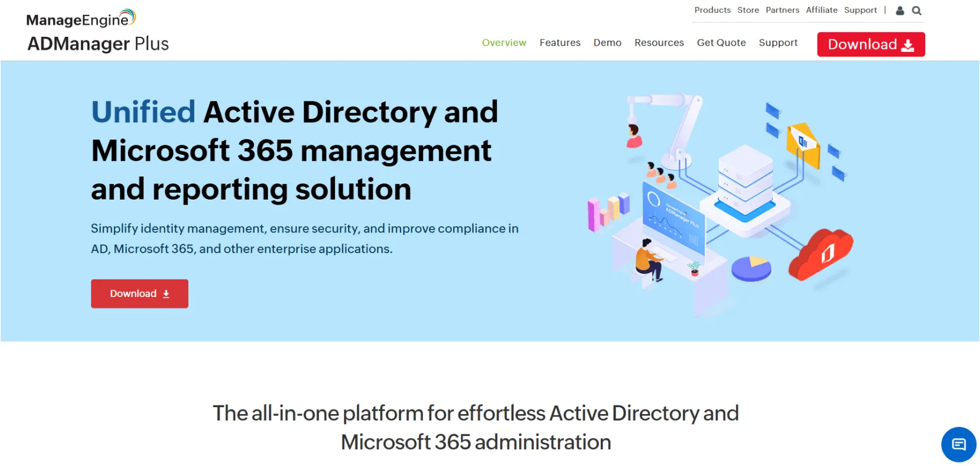Open the Overview tab

[504, 43]
